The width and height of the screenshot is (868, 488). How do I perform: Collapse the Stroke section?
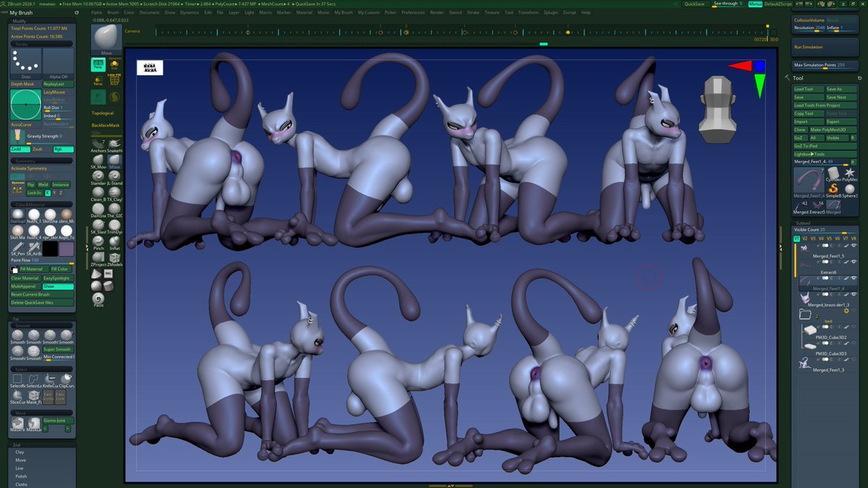coord(42,44)
